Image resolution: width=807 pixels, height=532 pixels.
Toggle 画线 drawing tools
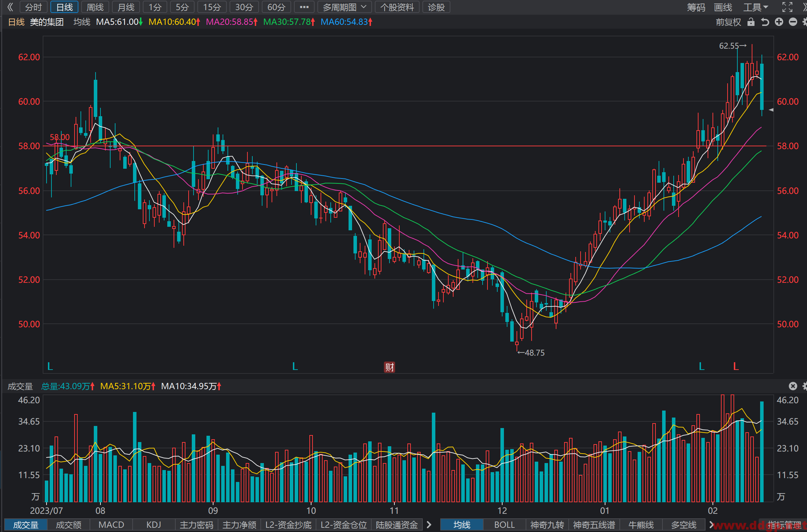(723, 7)
